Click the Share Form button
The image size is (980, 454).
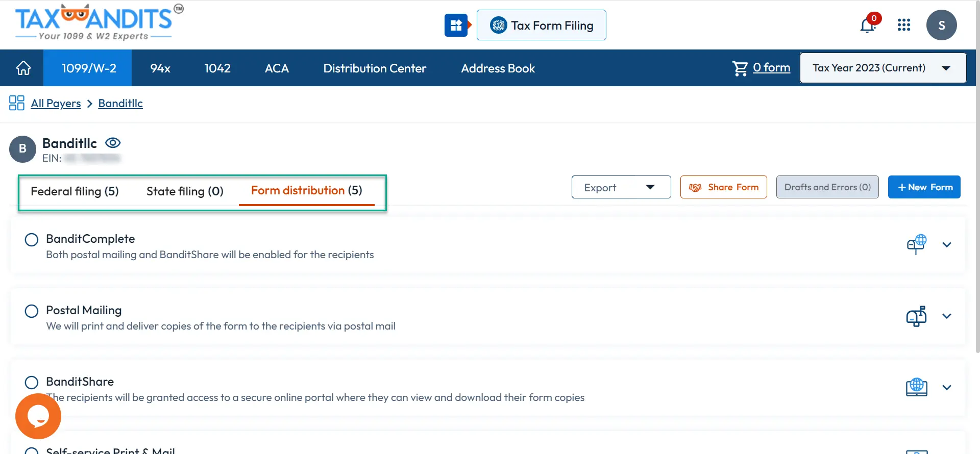click(724, 187)
